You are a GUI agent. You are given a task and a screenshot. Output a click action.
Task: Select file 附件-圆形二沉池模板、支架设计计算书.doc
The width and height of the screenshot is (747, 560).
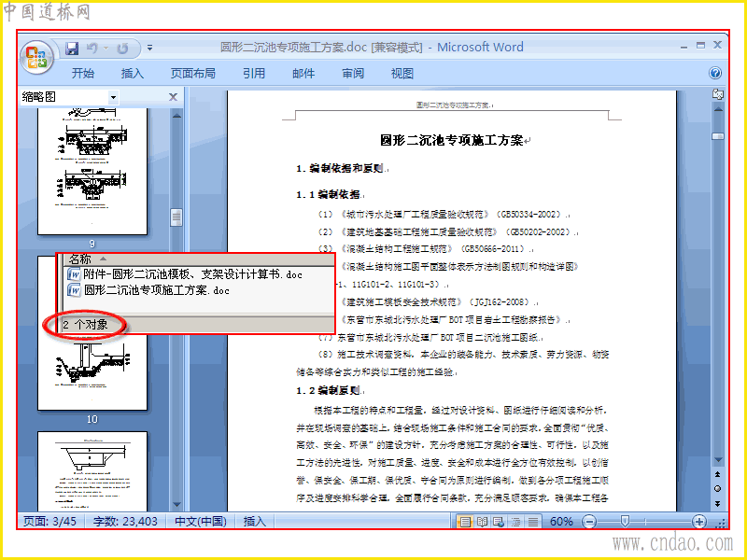[x=185, y=274]
